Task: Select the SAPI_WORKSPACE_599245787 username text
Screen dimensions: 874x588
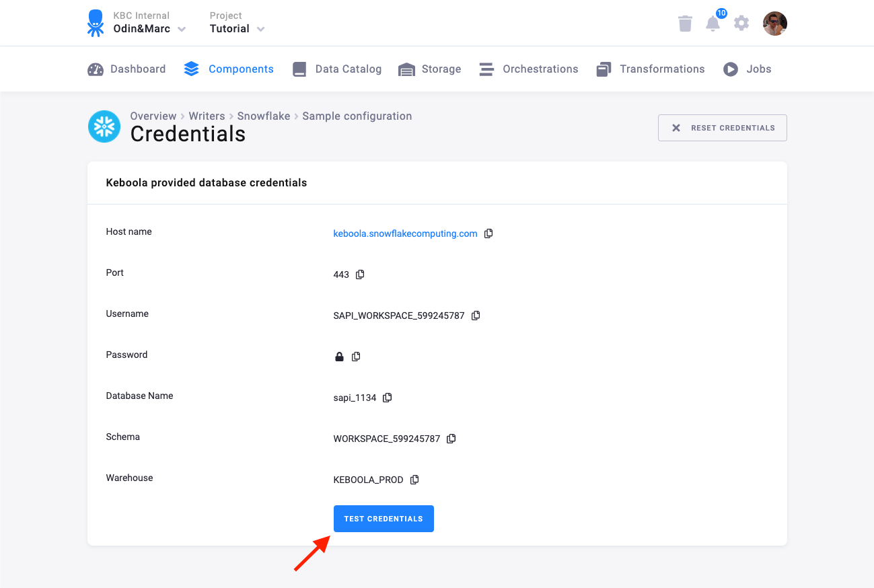Action: 399,316
